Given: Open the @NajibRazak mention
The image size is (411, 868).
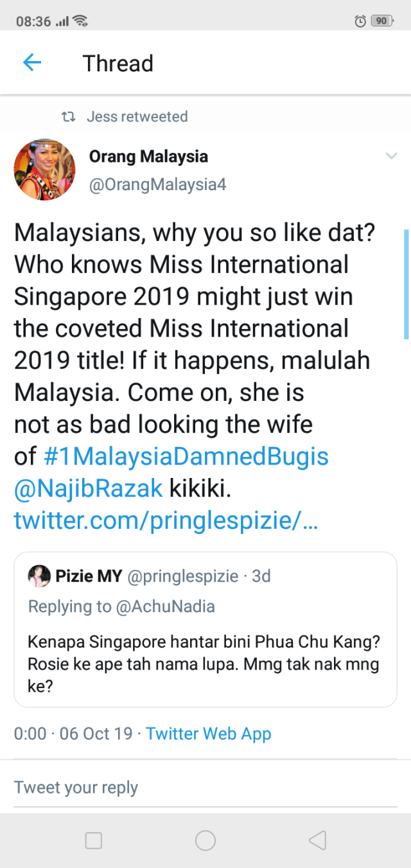Looking at the screenshot, I should 89,488.
